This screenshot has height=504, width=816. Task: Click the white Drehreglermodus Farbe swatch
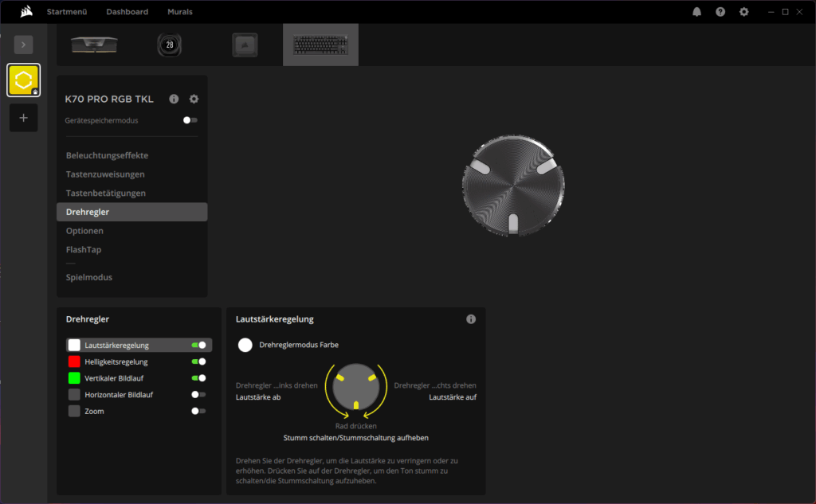[x=245, y=345]
